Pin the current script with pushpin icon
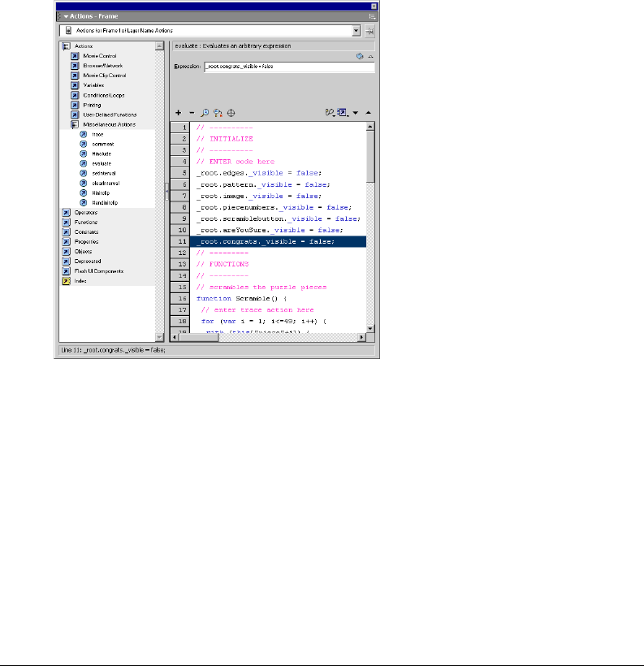The height and width of the screenshot is (666, 644). [x=370, y=31]
